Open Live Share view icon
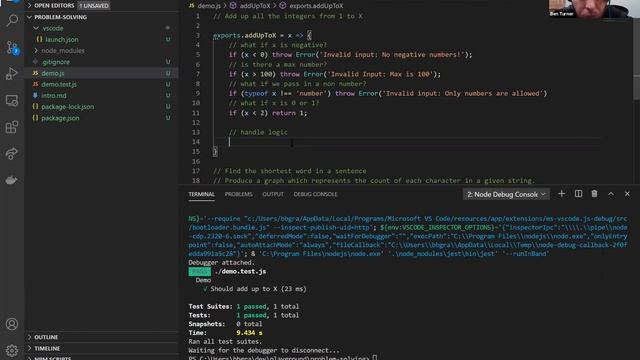This screenshot has height=360, width=640. point(12,153)
